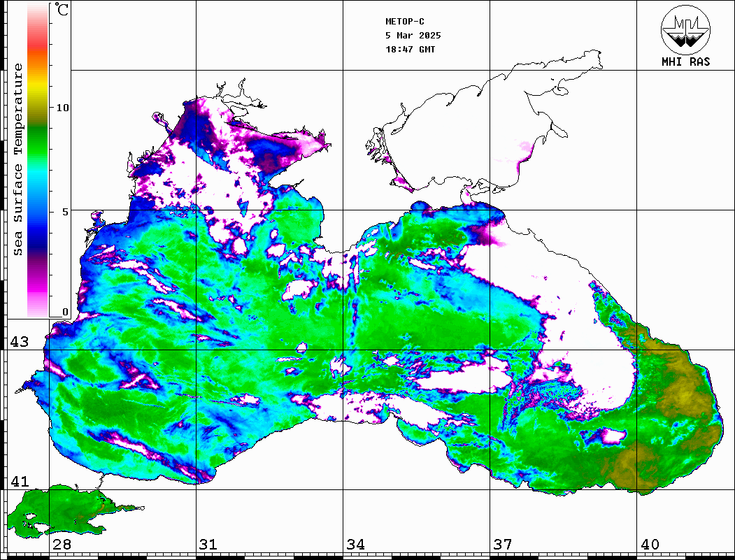Click longitude label '37'
Screen dimensions: 735x560
[503, 545]
